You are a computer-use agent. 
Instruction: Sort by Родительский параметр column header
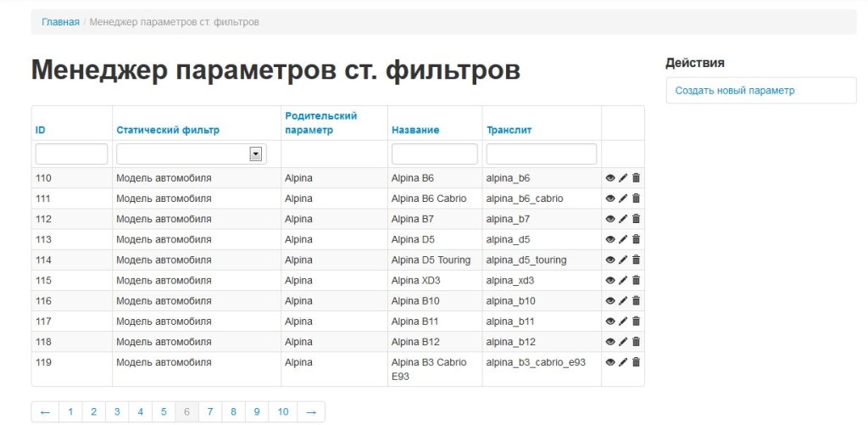pos(321,123)
